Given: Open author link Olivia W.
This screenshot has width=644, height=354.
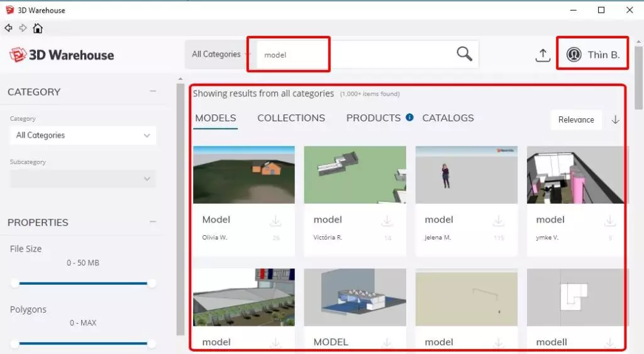Looking at the screenshot, I should pos(214,238).
